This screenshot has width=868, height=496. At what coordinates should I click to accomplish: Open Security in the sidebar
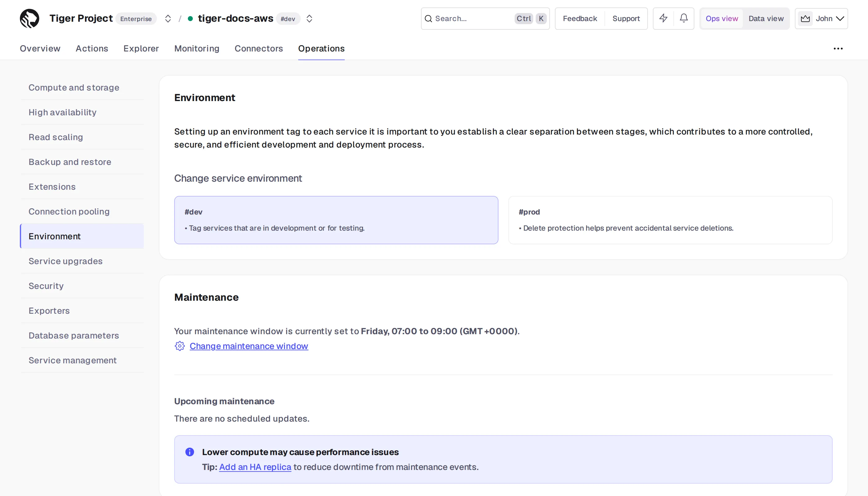coord(82,286)
